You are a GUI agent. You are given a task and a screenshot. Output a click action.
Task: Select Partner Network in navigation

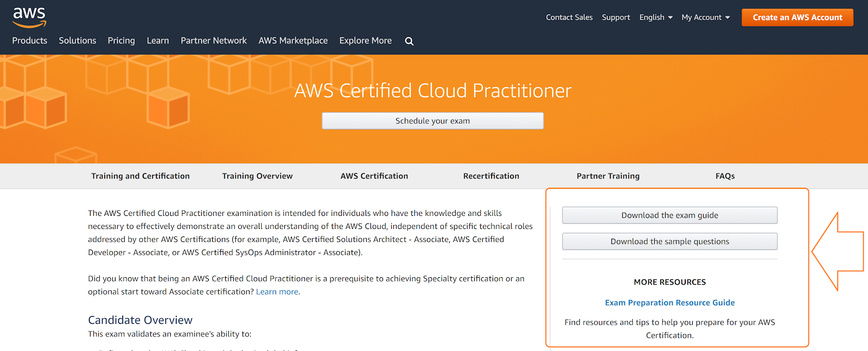pos(214,41)
